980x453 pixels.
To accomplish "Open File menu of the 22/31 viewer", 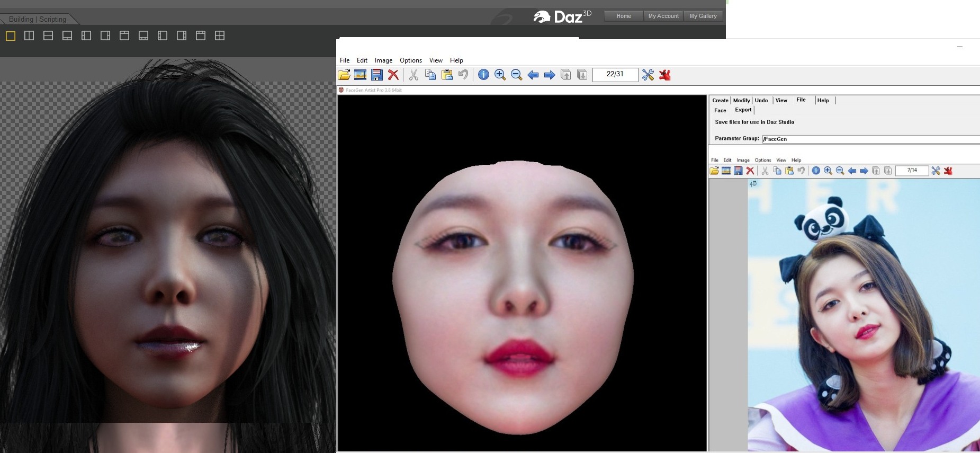I will 345,60.
